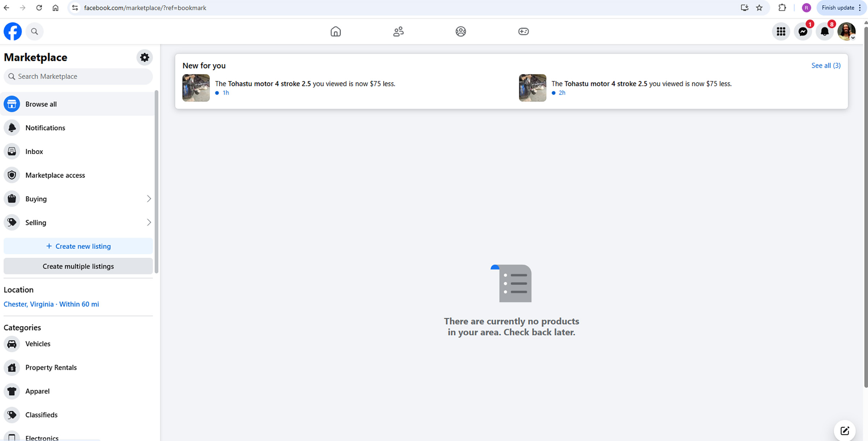
Task: Open the Gaming controller icon
Action: pos(523,31)
